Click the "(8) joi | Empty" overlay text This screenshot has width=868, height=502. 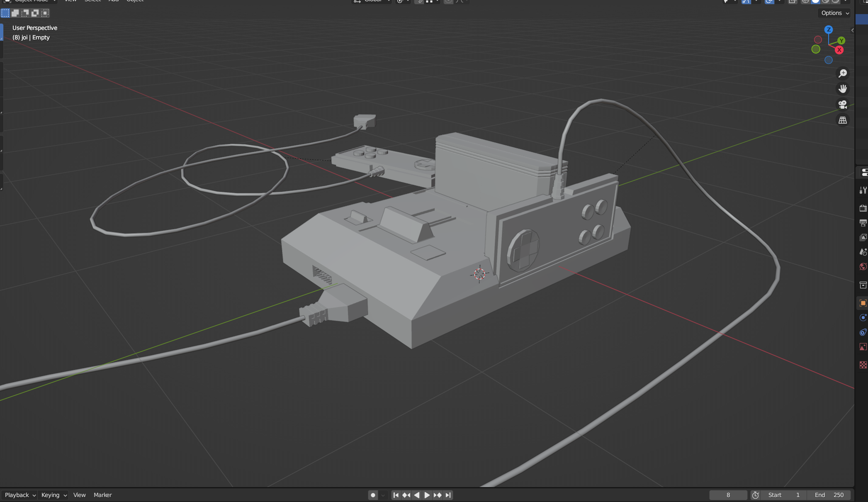31,37
